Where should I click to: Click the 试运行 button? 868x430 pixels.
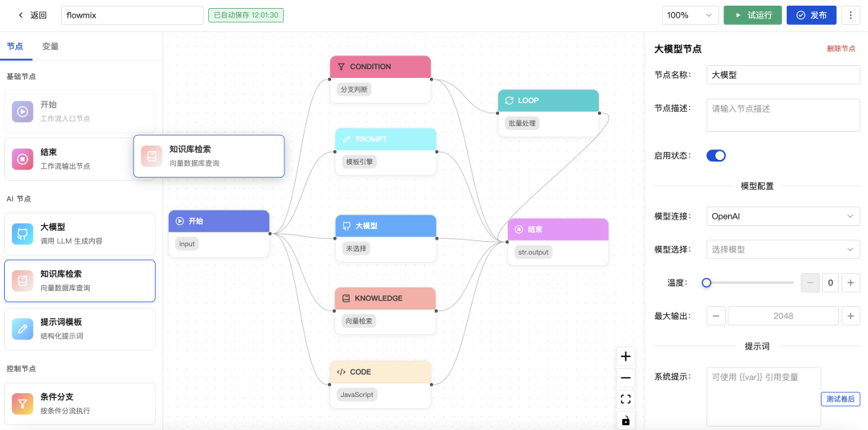click(x=753, y=15)
